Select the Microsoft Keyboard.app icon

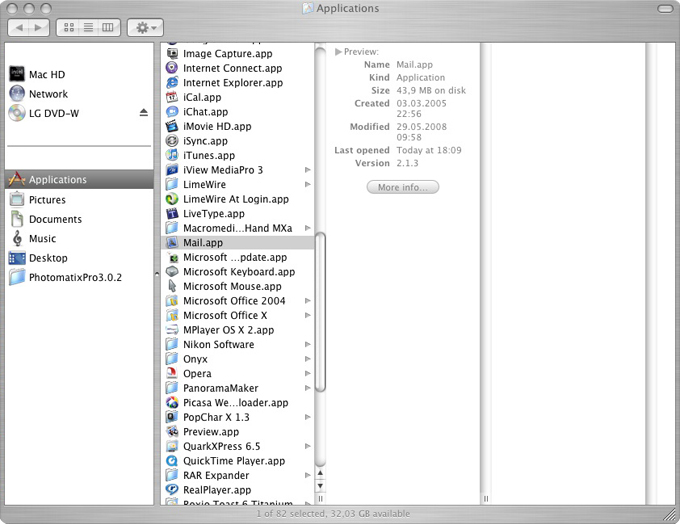pyautogui.click(x=172, y=272)
